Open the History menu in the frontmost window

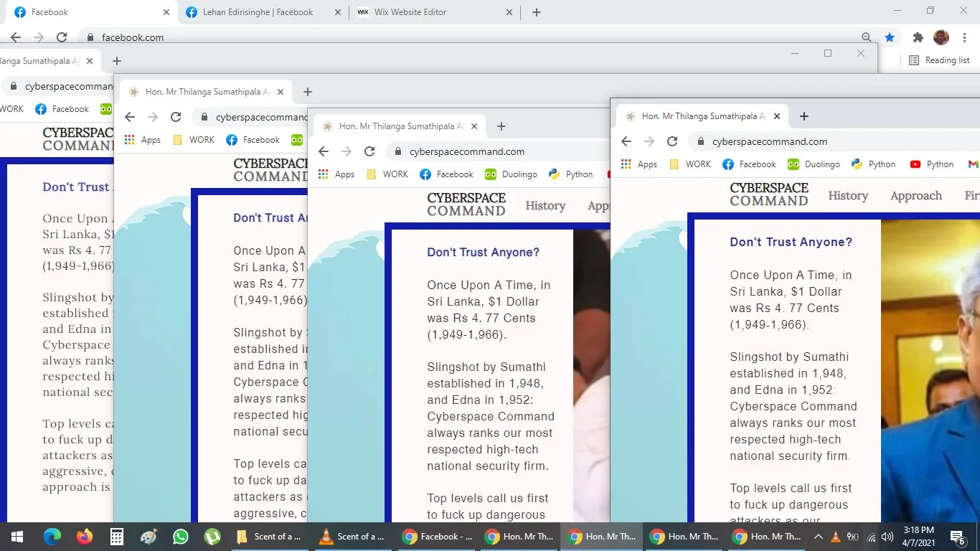click(848, 196)
